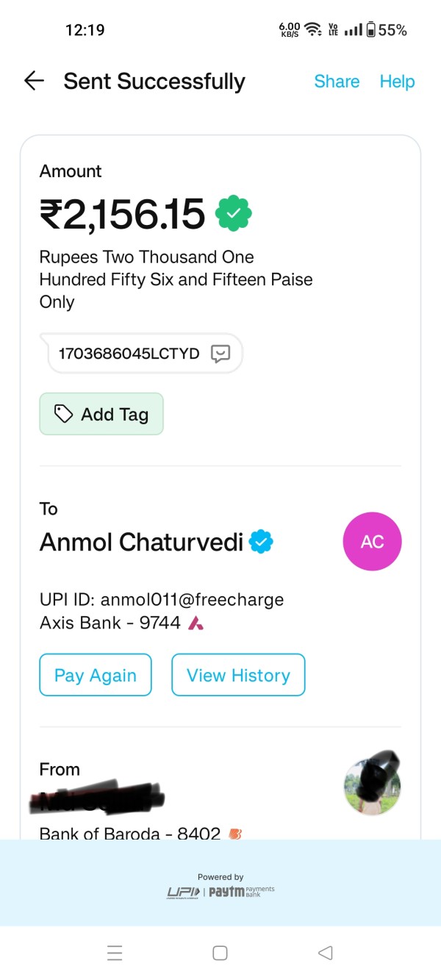
Task: Open recent apps with the menu navigation icon
Action: pos(115,953)
